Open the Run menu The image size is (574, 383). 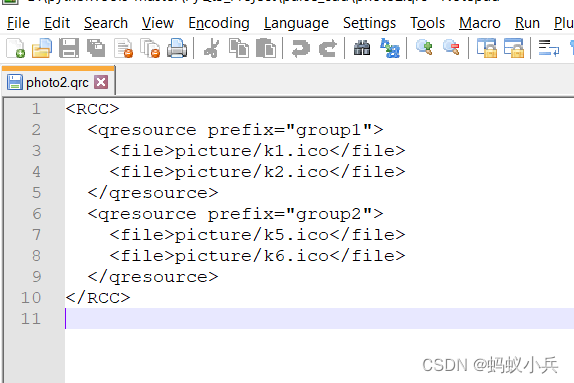tap(527, 23)
